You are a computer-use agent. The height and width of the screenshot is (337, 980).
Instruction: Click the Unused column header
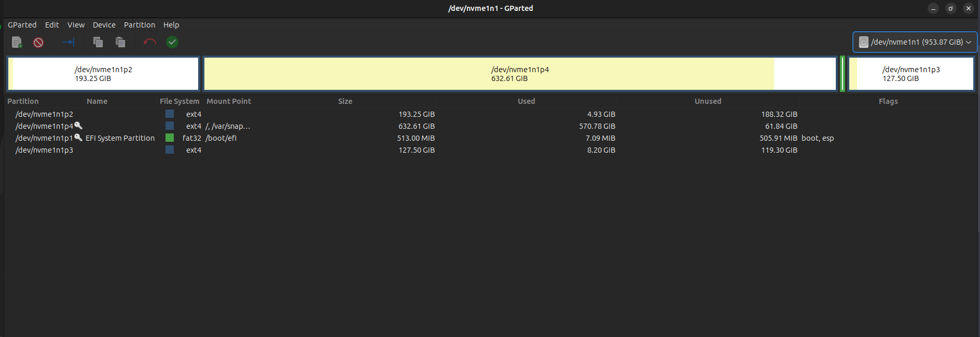pos(708,101)
